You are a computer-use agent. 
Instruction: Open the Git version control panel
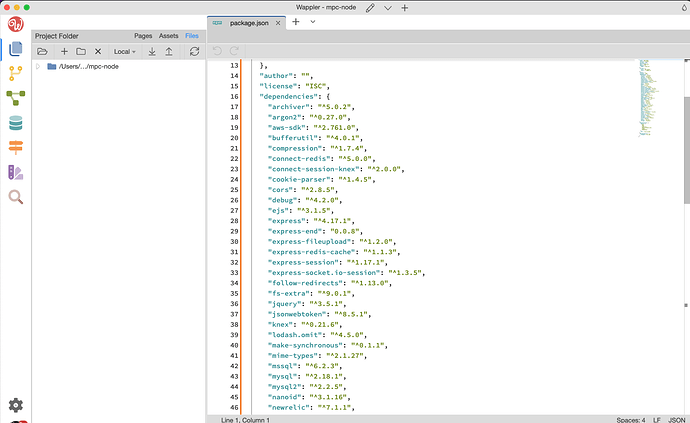16,73
